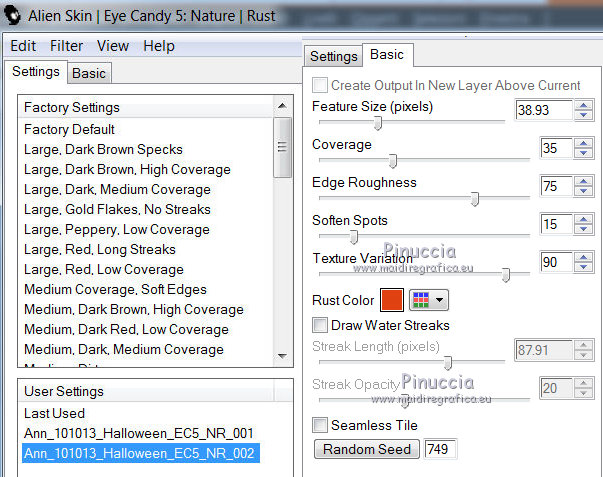Select Medium, Dark, Medium Coverage preset
603x477 pixels.
click(124, 349)
